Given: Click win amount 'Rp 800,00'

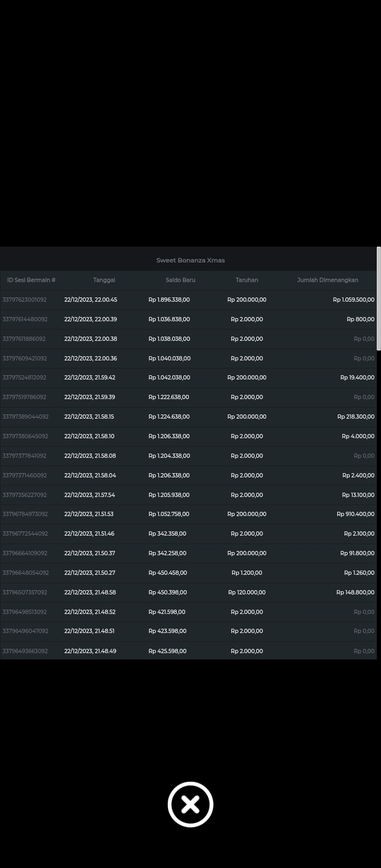Looking at the screenshot, I should [360, 319].
